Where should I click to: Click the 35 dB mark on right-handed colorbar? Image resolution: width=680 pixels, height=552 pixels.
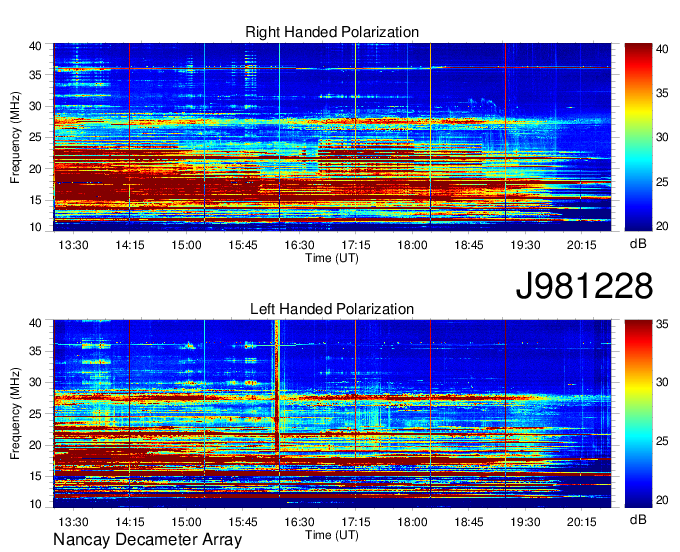coord(662,93)
